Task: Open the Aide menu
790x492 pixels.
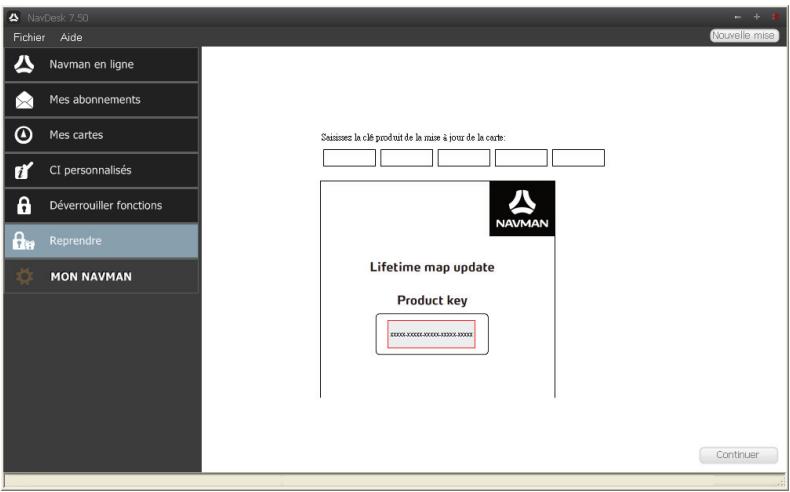Action: 71,37
